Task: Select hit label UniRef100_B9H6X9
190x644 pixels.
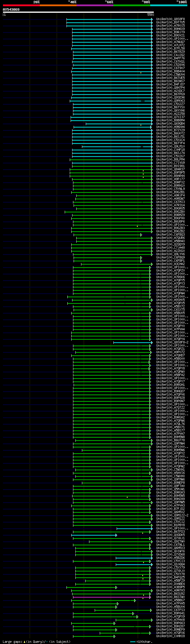Action: [x=170, y=29]
